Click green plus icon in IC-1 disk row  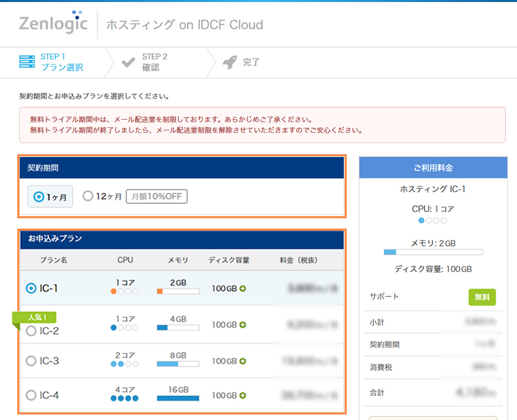point(243,288)
